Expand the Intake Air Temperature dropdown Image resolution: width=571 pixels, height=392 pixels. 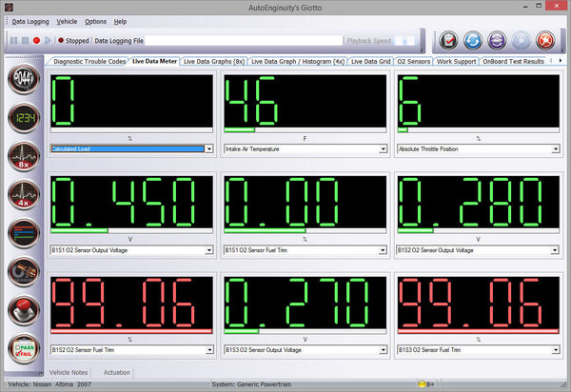tap(383, 148)
